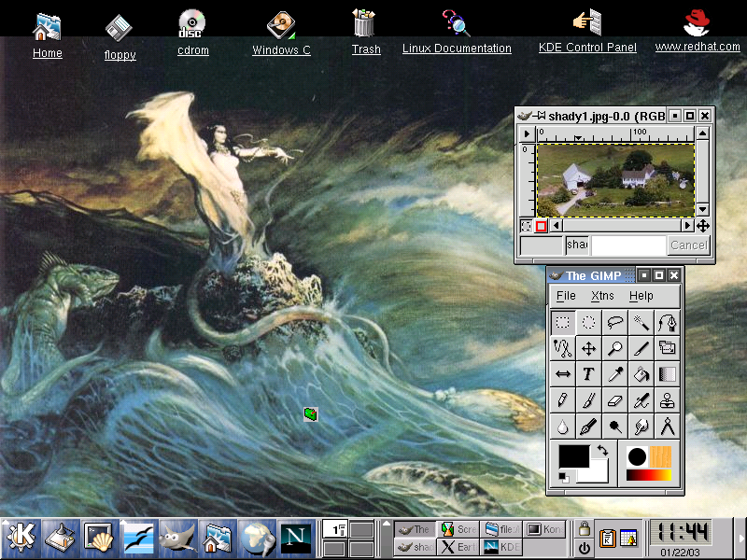
Task: Switch to 'shad' taskbar entry
Action: click(x=415, y=547)
